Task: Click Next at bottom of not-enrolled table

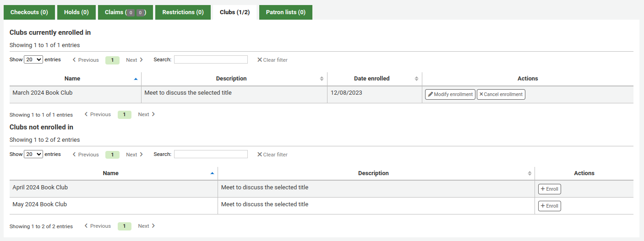Action: pos(147,226)
